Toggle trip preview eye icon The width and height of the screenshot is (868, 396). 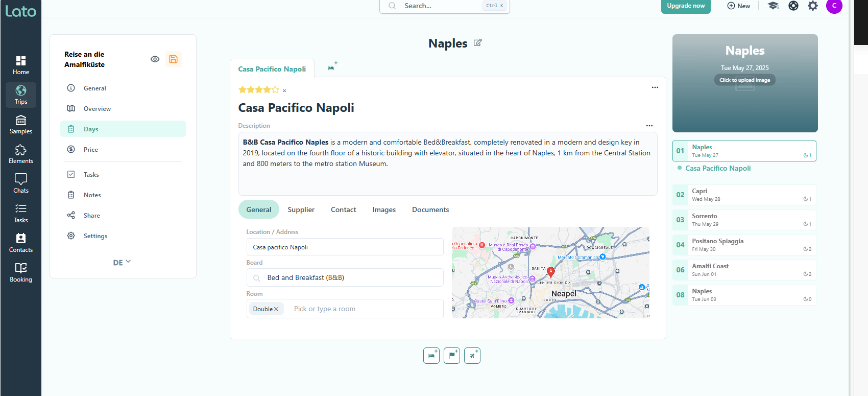tap(155, 59)
